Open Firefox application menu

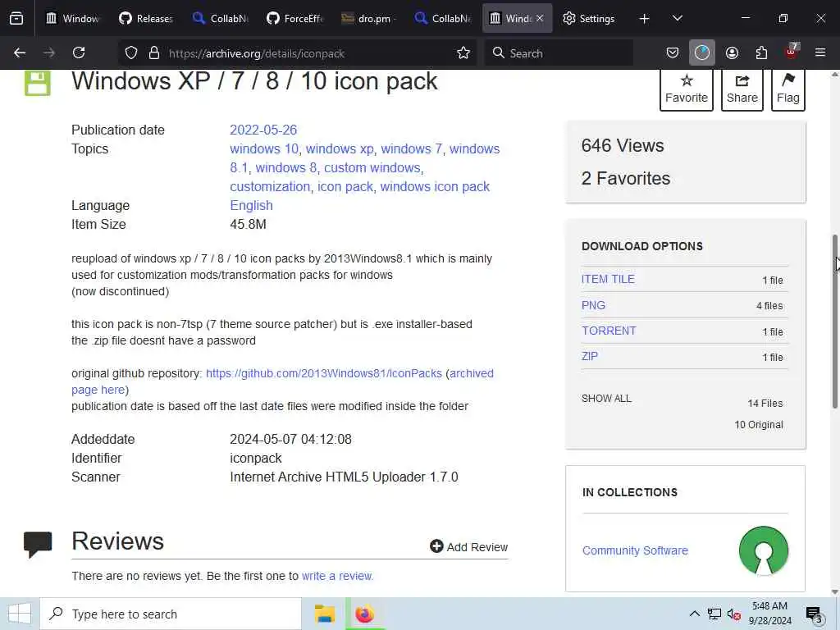click(820, 52)
